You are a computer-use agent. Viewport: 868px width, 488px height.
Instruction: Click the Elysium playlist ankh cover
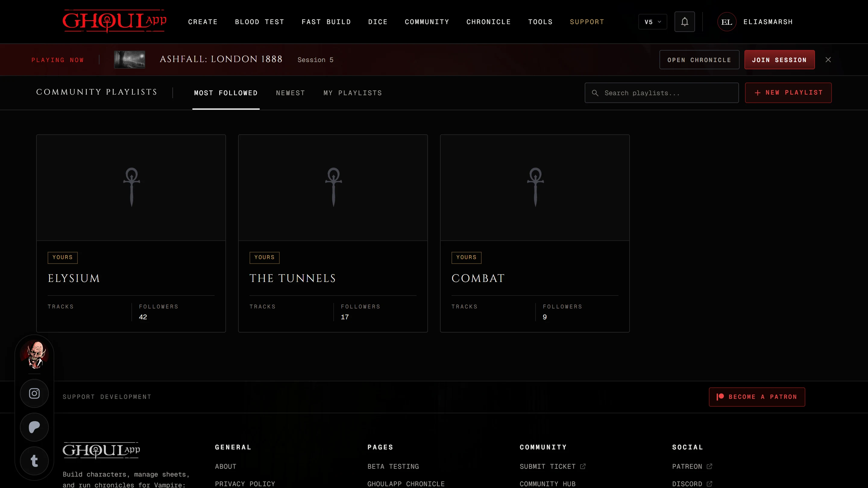point(131,188)
